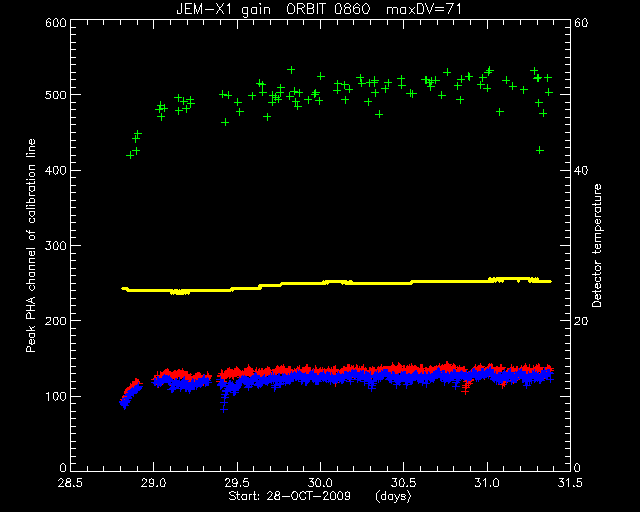Click the 30.0 x-axis tick label
The width and height of the screenshot is (640, 512).
tap(320, 483)
